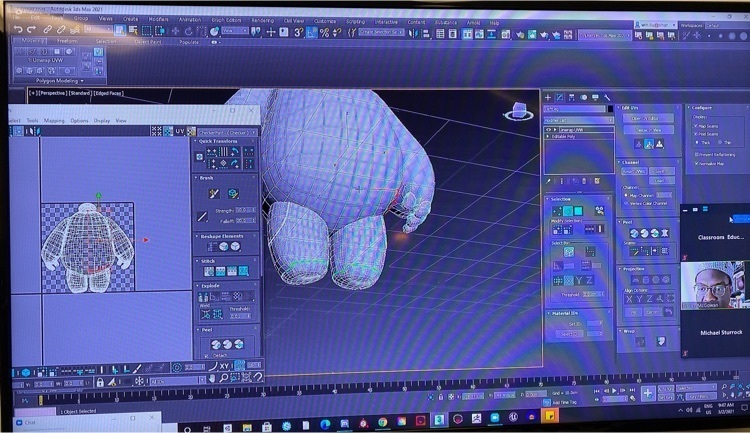Select Polygon sub-object mode in the Selection rollout
Screen dimensions: 750x433
point(578,211)
